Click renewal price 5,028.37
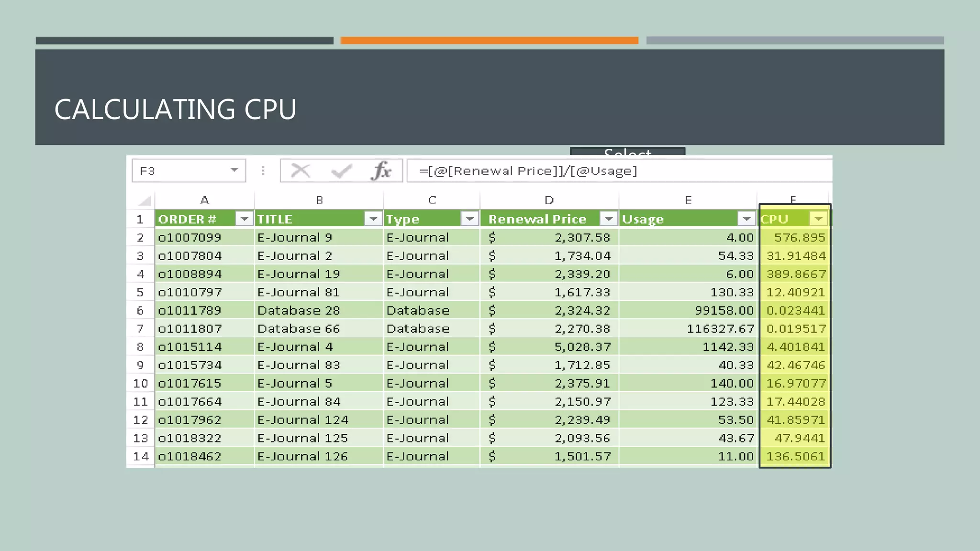 coord(549,347)
